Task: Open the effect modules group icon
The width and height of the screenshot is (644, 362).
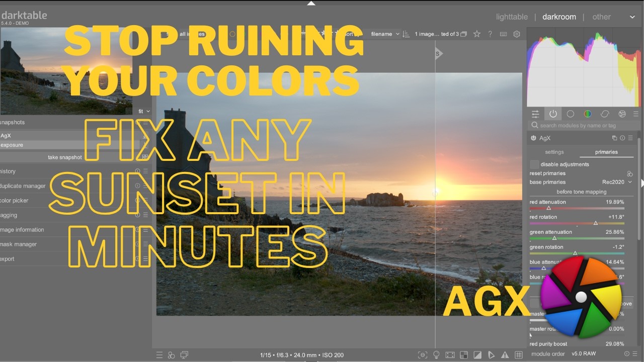Action: (x=622, y=114)
